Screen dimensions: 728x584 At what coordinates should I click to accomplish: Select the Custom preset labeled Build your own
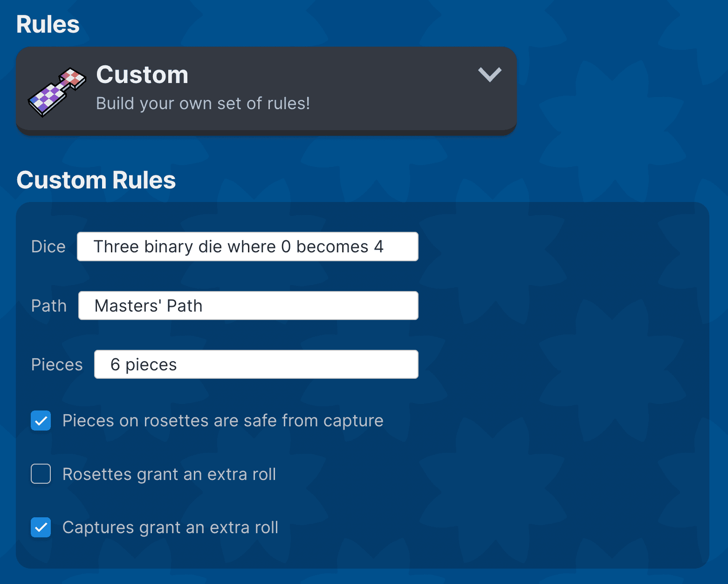click(x=266, y=89)
